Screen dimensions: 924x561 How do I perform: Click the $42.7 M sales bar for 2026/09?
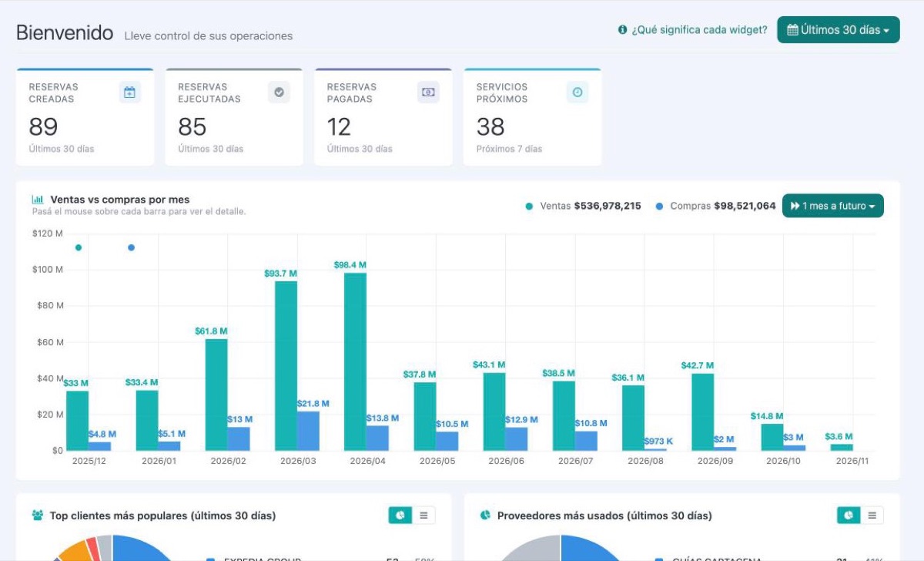coord(702,412)
